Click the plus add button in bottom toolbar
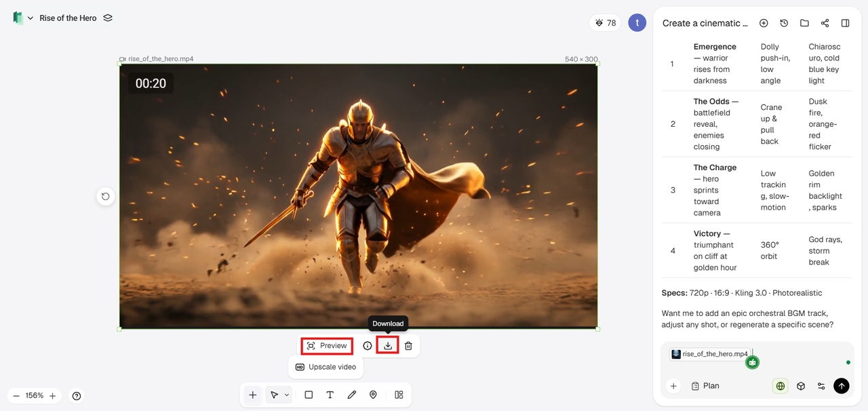This screenshot has width=868, height=411. click(x=252, y=395)
